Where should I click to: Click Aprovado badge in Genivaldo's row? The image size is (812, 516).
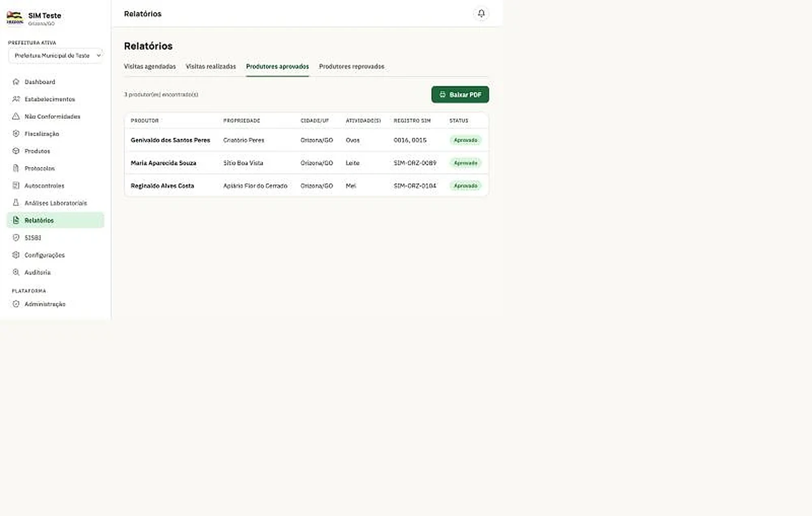(466, 140)
